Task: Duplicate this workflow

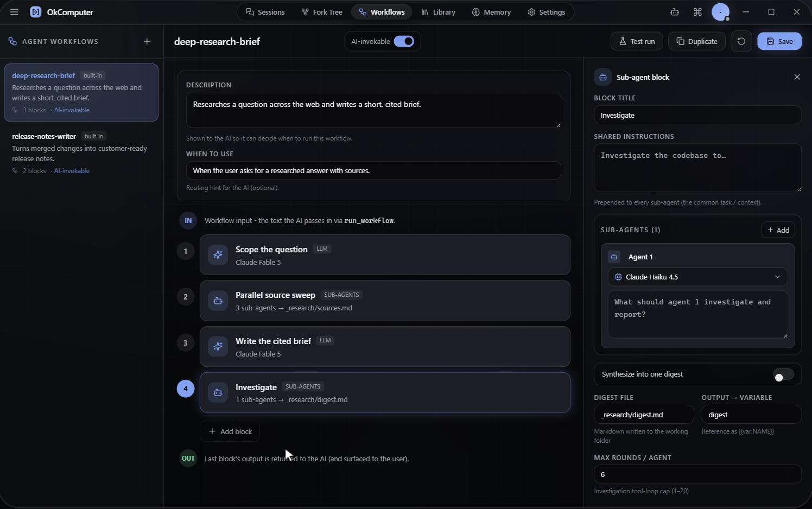Action: (697, 41)
